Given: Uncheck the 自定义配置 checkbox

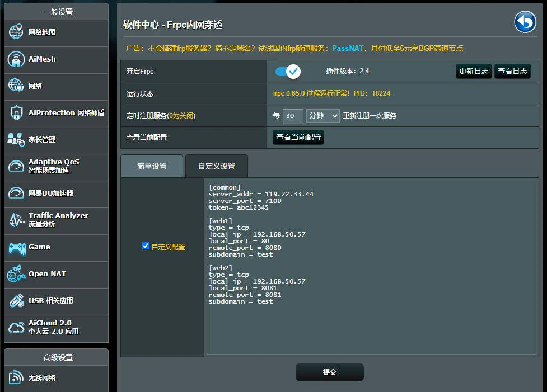Looking at the screenshot, I should point(146,246).
